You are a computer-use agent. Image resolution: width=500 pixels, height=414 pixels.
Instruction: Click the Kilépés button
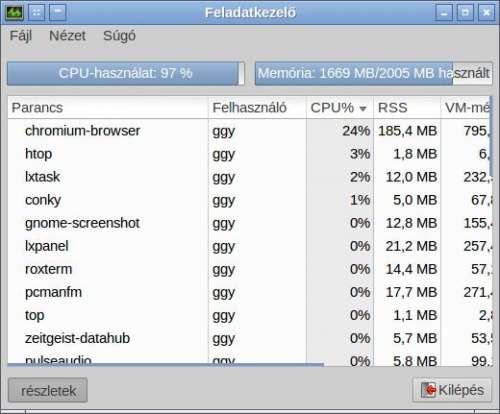pyautogui.click(x=452, y=390)
